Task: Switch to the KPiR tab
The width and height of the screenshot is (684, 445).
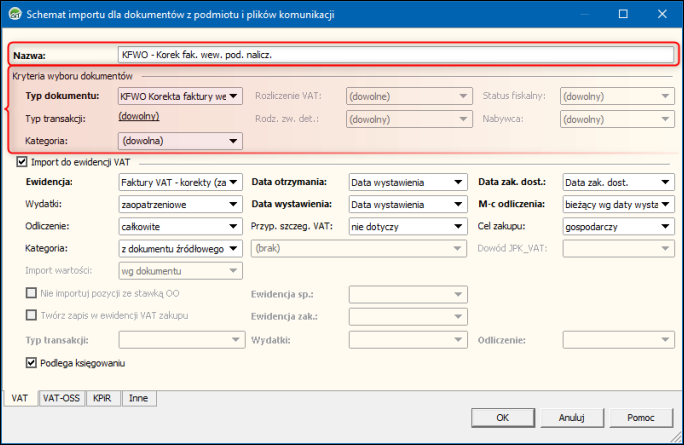Action: (102, 398)
